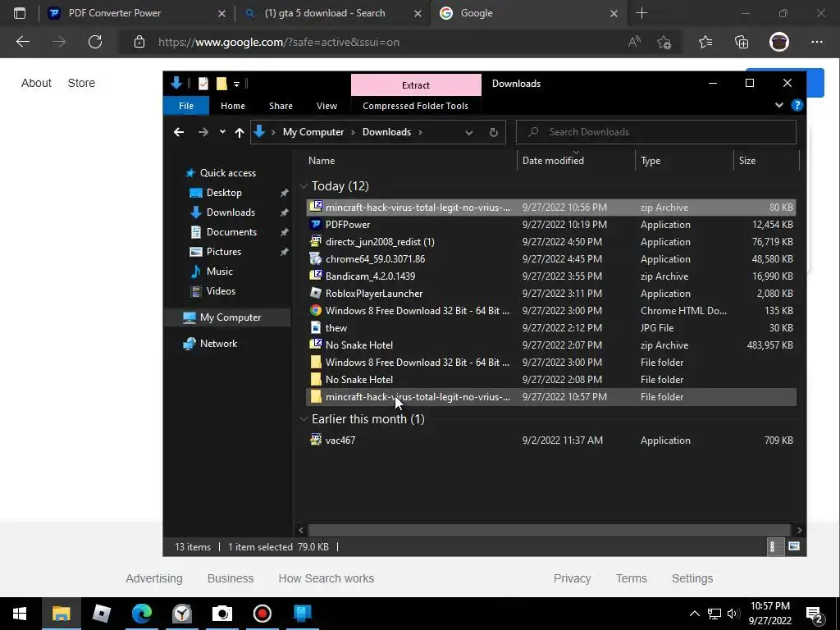The width and height of the screenshot is (840, 630).
Task: Open the File menu in Explorer
Action: coord(186,106)
